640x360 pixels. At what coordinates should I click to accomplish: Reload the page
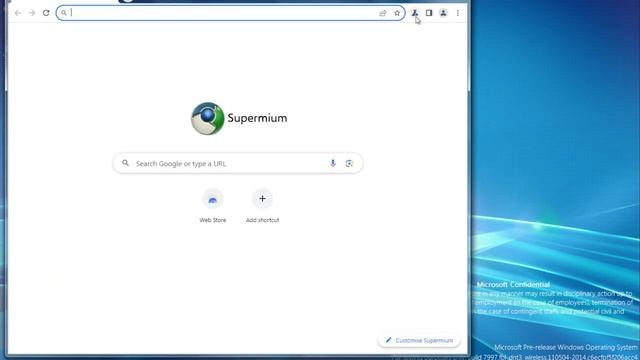[x=46, y=13]
